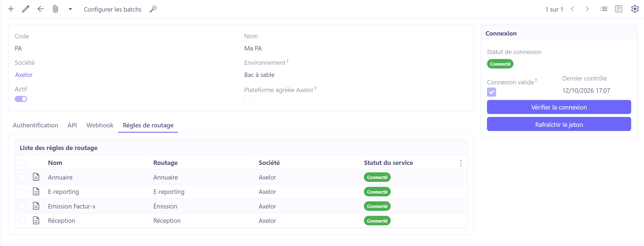Open the Annuaire row document icon
This screenshot has height=246, width=644.
[36, 177]
